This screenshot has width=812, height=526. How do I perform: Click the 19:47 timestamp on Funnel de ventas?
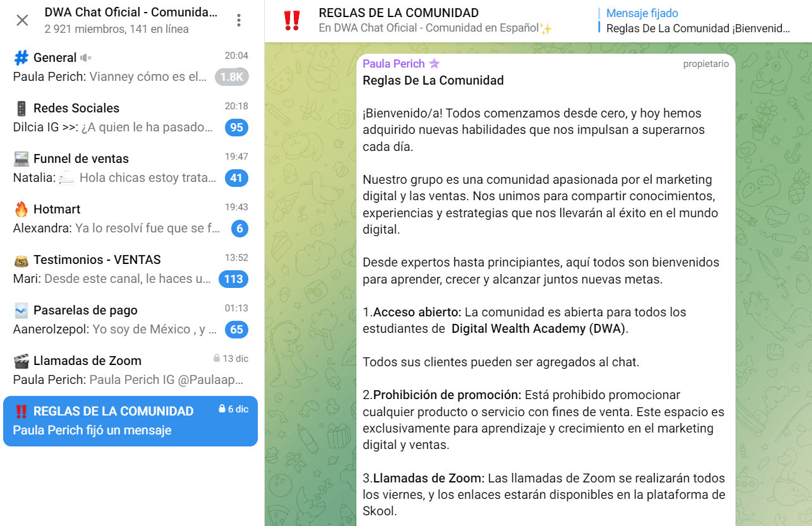[x=236, y=157]
